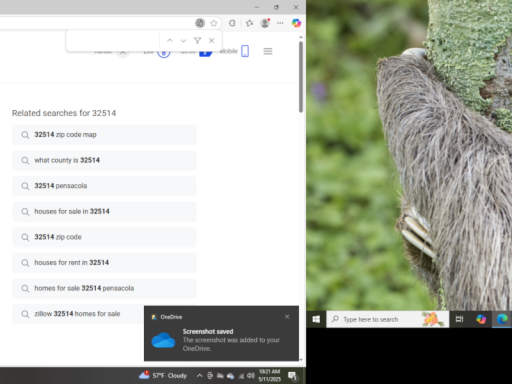
Task: Search houses for sale in 32514
Action: (104, 211)
